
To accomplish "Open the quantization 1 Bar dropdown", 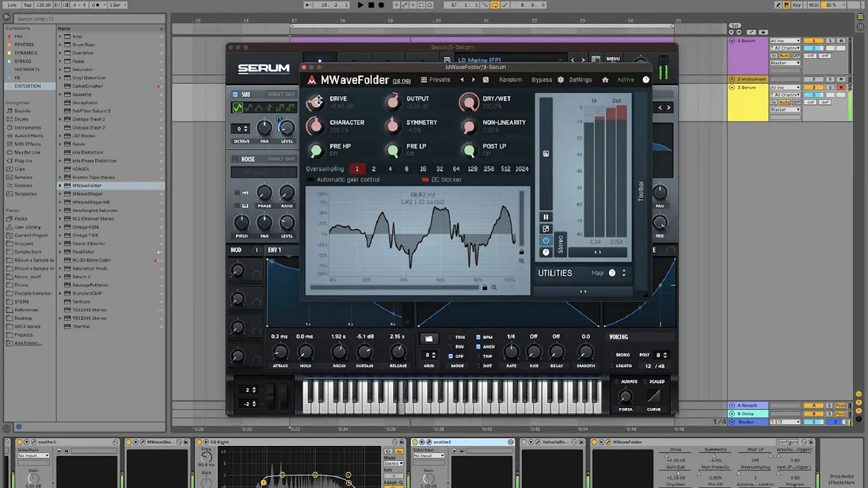I will click(117, 5).
